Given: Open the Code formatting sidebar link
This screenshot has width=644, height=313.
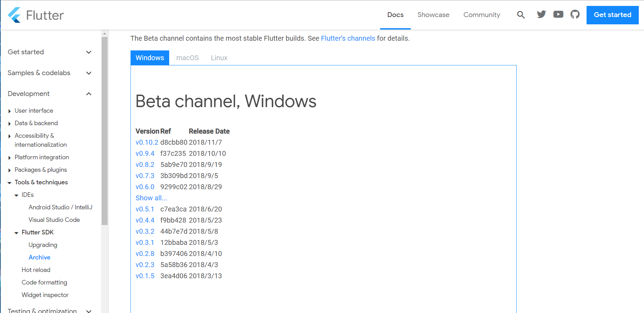Looking at the screenshot, I should (x=44, y=282).
